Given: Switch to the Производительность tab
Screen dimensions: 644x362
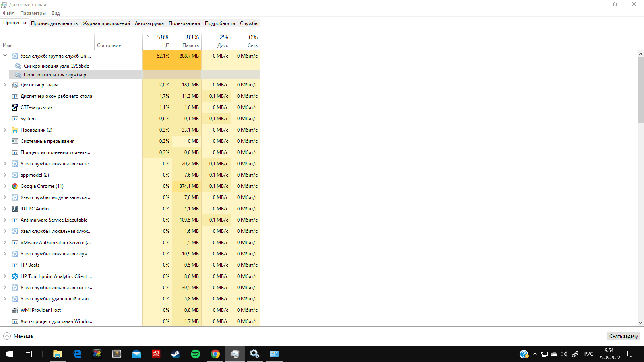Looking at the screenshot, I should (x=54, y=23).
